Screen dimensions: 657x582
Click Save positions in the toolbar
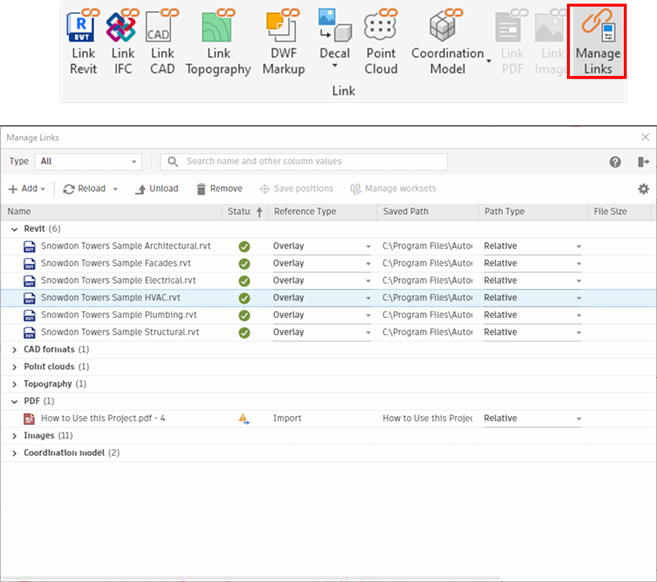click(x=296, y=189)
